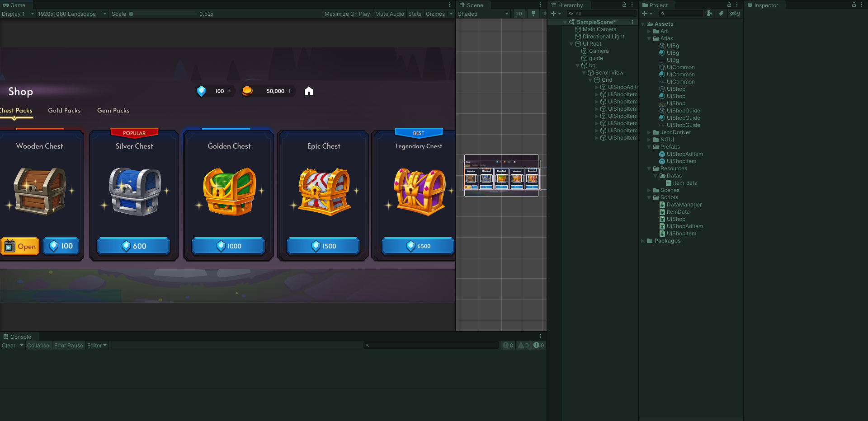Collapse the UI Root object in Hierarchy

pyautogui.click(x=571, y=44)
